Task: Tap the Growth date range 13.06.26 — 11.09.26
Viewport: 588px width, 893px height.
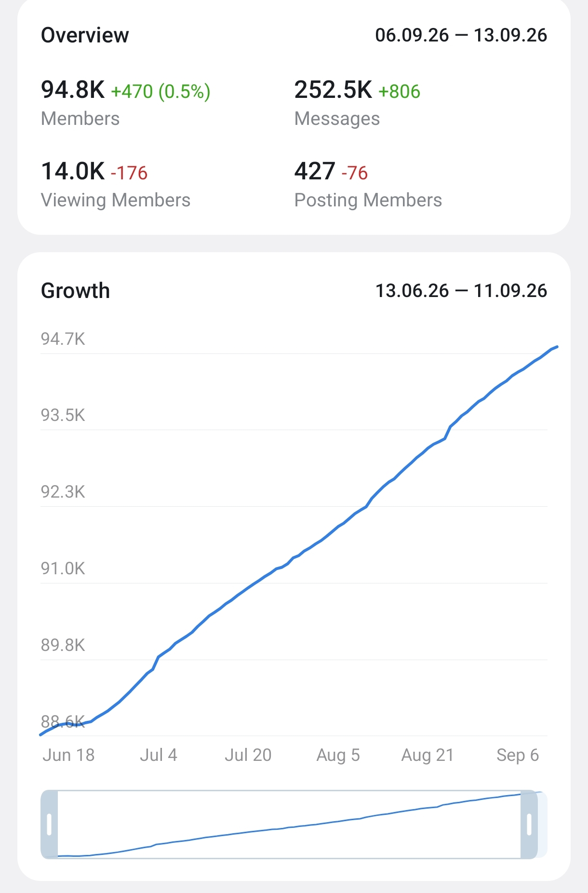Action: tap(461, 291)
